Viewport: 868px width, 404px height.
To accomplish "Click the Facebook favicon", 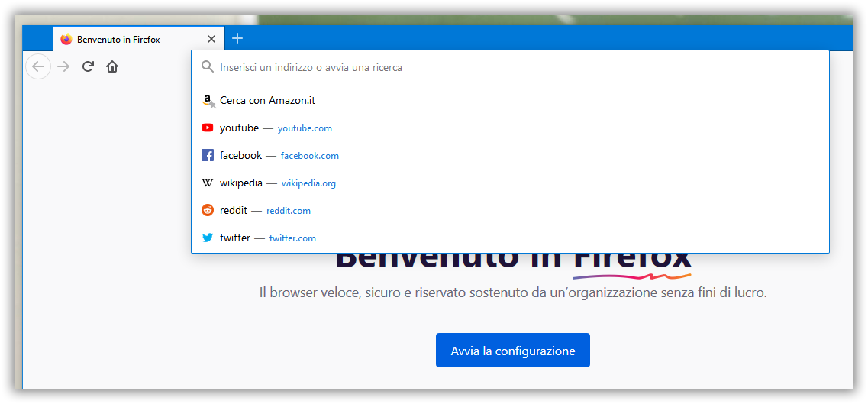I will tap(208, 156).
